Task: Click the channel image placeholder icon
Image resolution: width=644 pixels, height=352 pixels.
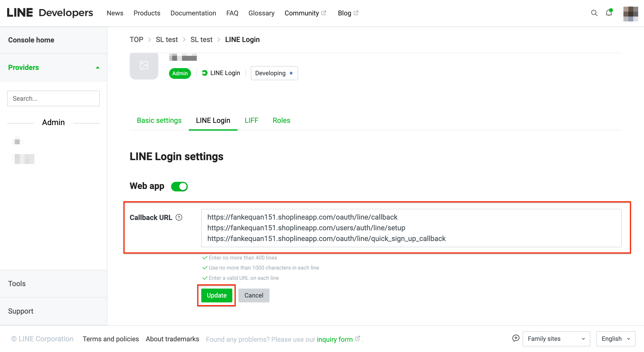Action: pos(144,65)
